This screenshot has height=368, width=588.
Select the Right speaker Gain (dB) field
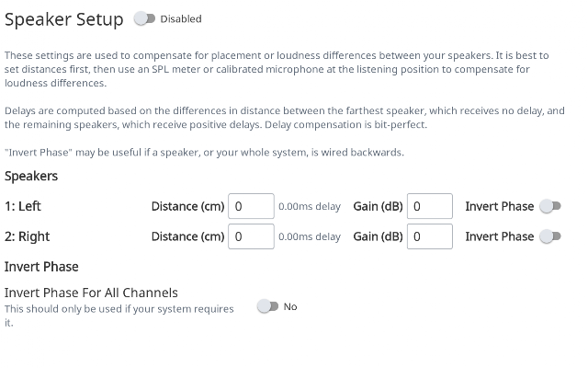pos(430,236)
